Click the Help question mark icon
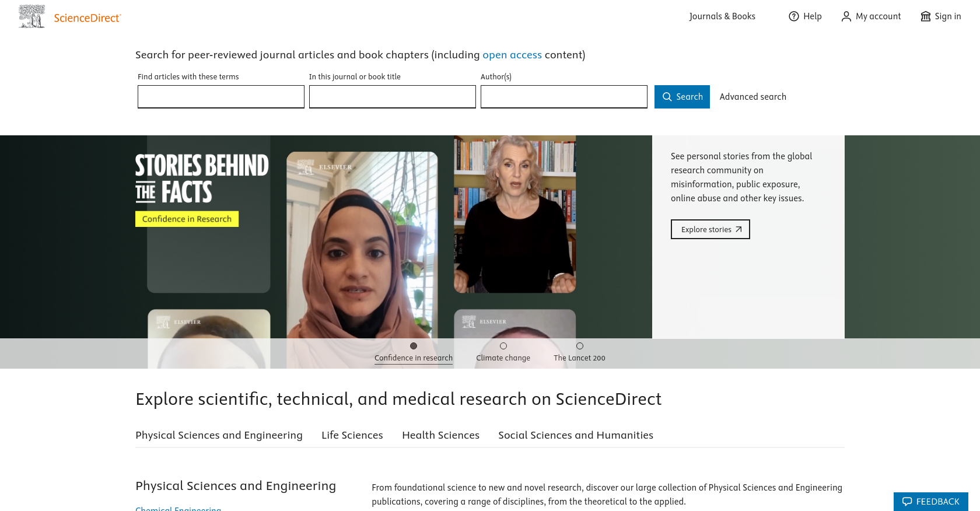The image size is (980, 511). tap(794, 16)
